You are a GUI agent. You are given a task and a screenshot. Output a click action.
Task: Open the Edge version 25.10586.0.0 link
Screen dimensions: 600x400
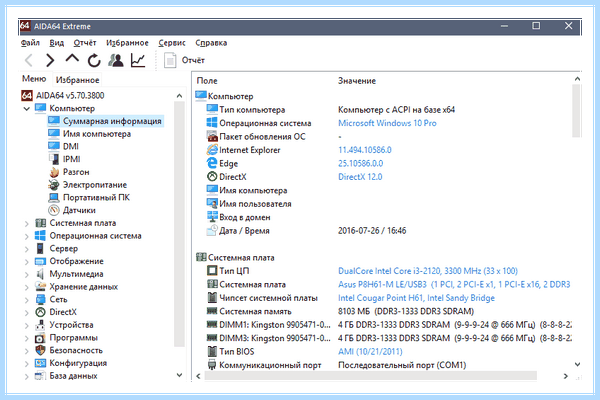click(360, 163)
